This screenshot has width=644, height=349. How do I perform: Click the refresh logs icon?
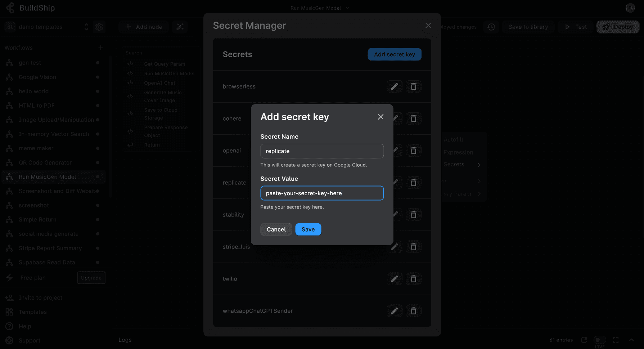point(584,340)
